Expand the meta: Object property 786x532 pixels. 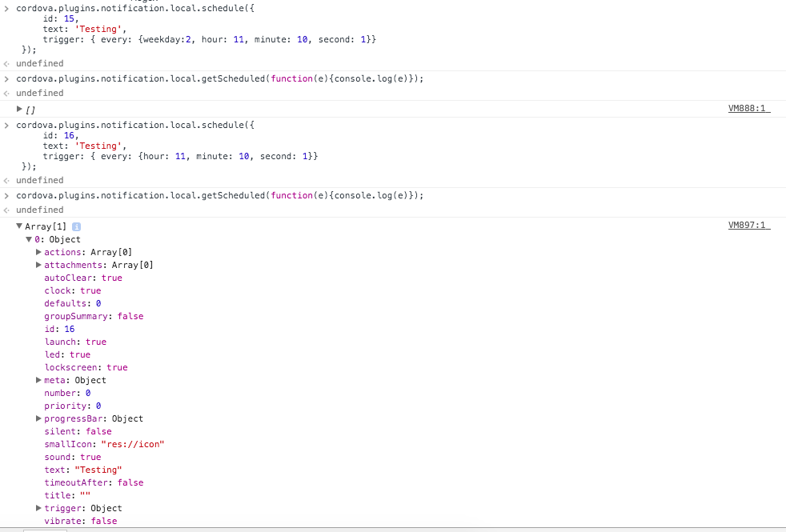click(x=38, y=380)
